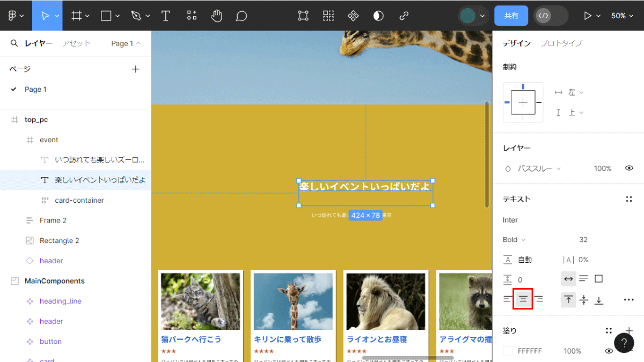Click the fill opacity 100% field

[572, 351]
